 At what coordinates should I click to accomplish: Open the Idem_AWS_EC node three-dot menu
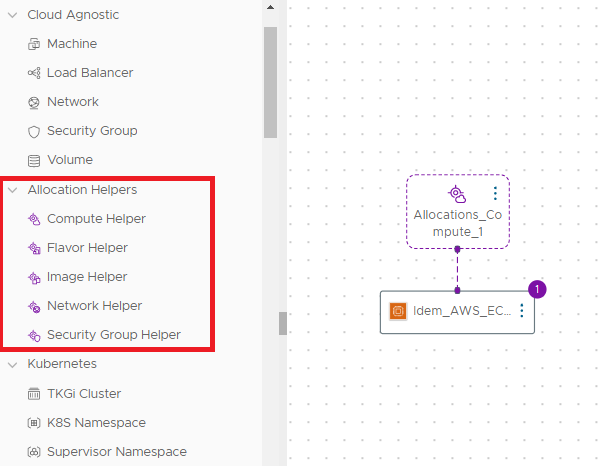522,311
